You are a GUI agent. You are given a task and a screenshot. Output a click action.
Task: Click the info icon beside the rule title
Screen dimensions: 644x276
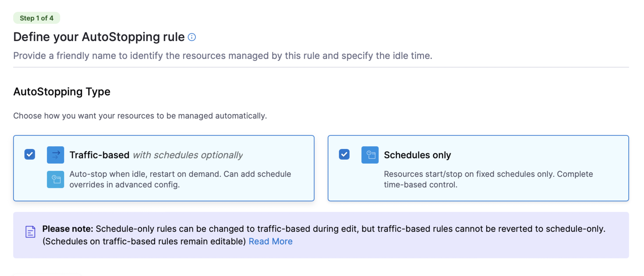click(x=192, y=37)
